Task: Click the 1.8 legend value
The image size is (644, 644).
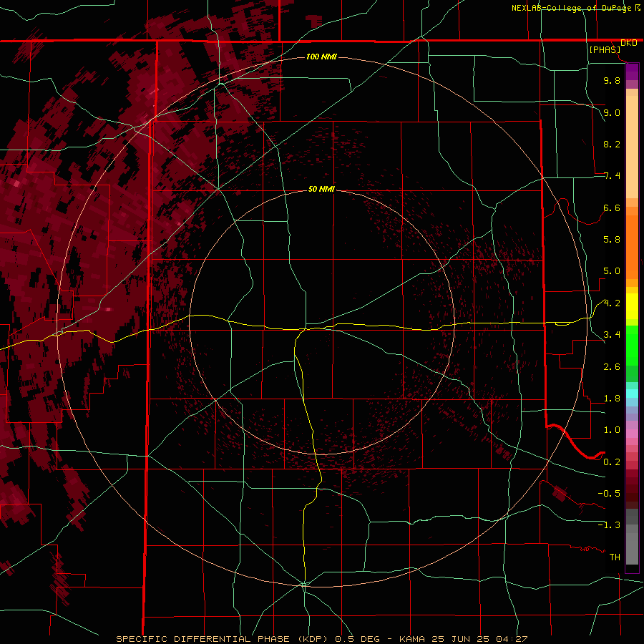Action: tap(612, 399)
